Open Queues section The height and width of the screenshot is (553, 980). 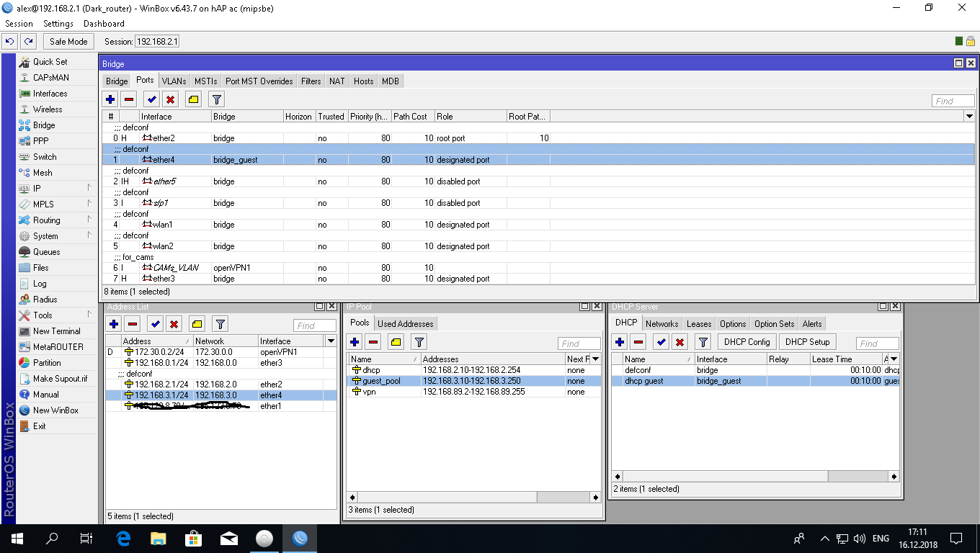pos(46,252)
